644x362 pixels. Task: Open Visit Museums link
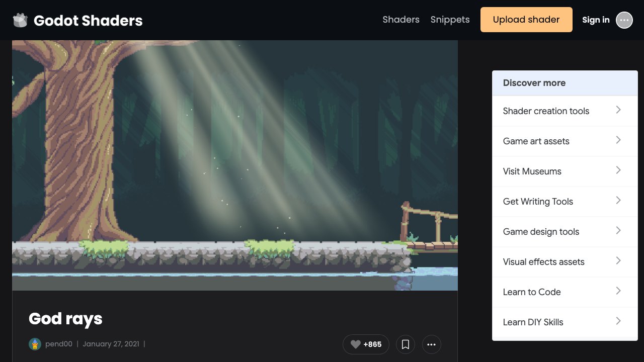pyautogui.click(x=532, y=171)
